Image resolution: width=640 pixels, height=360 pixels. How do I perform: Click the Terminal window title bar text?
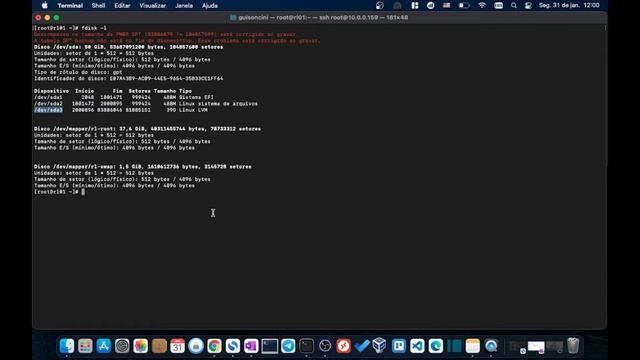click(x=322, y=18)
